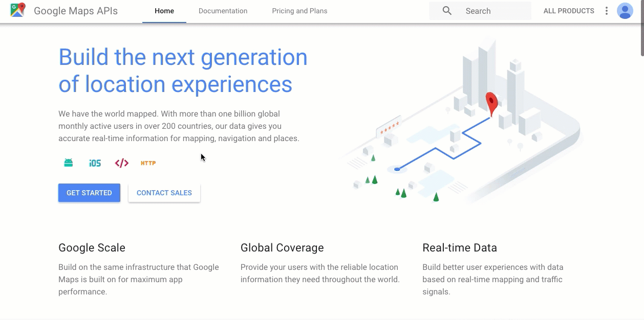Click the isometric city map illustration
This screenshot has width=644, height=320.
(x=463, y=120)
